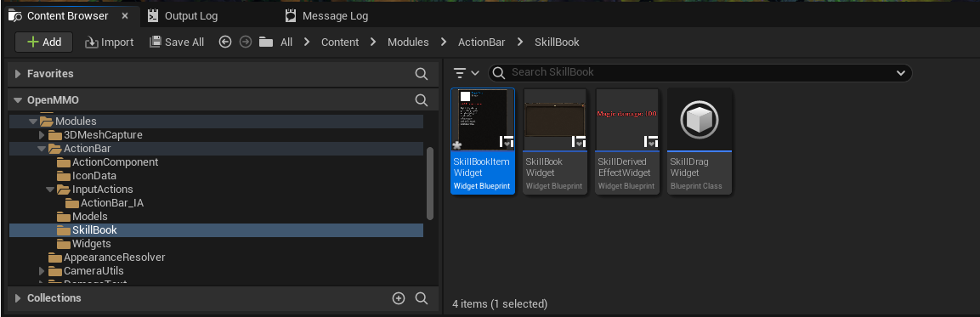The image size is (980, 317).
Task: Select the SkillBookWidget asset
Action: coord(555,141)
